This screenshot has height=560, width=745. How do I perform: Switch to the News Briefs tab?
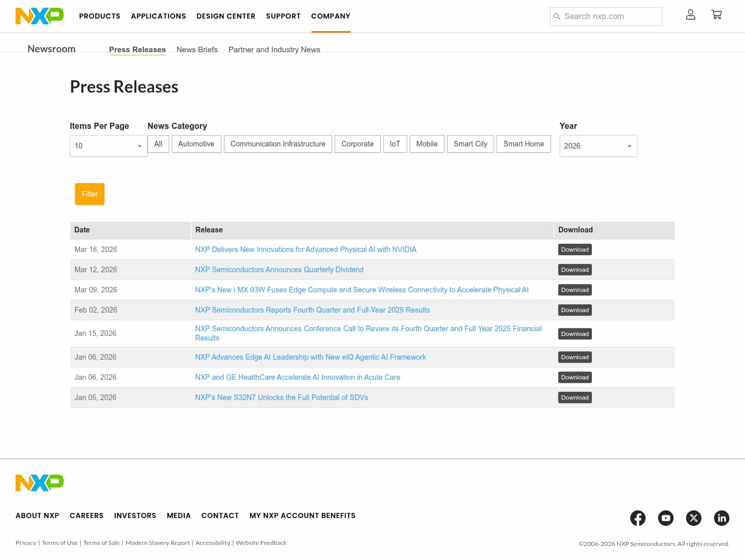197,49
